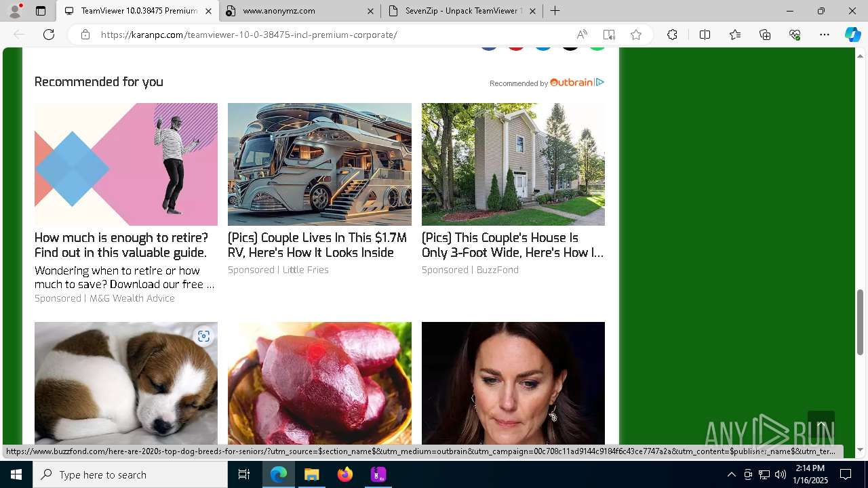Open the sleeping puppy ad image
Viewport: 868px width, 488px height.
pyautogui.click(x=126, y=383)
